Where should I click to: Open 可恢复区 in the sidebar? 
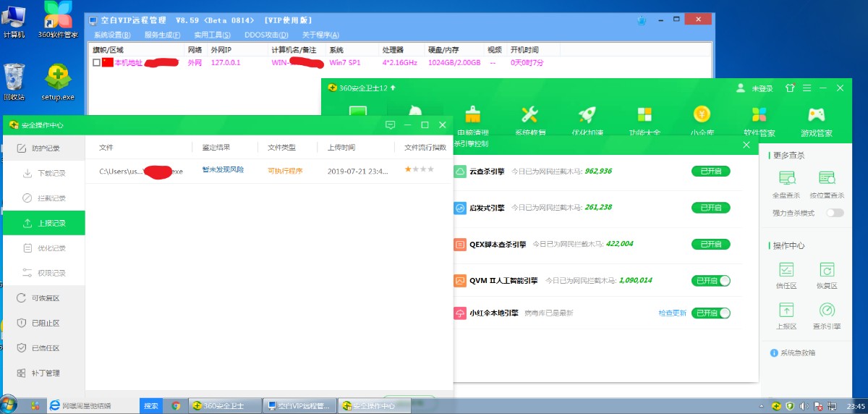[x=43, y=297]
